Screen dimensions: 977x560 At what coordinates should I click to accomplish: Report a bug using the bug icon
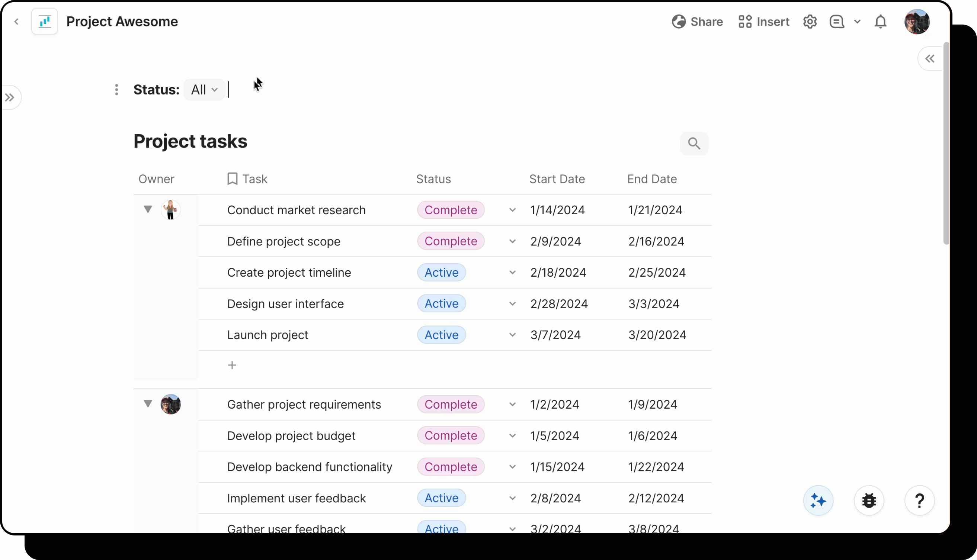point(869,501)
